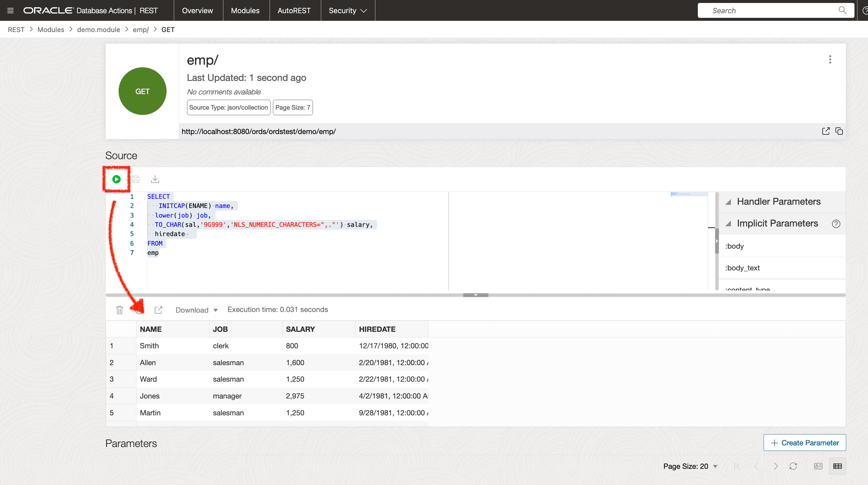Copy the handler URL to the clipboard
Image resolution: width=868 pixels, height=485 pixels.
point(839,131)
